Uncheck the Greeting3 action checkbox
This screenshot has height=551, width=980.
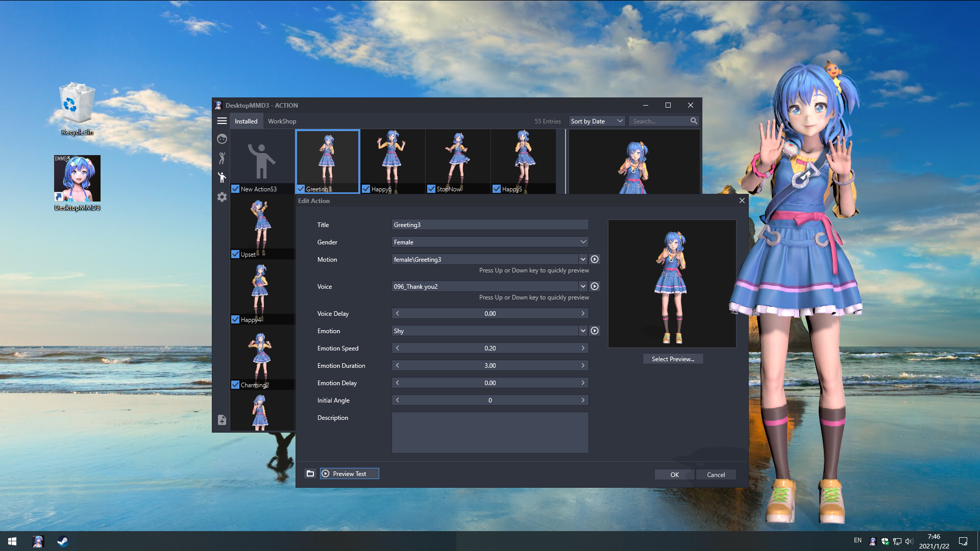[x=301, y=189]
